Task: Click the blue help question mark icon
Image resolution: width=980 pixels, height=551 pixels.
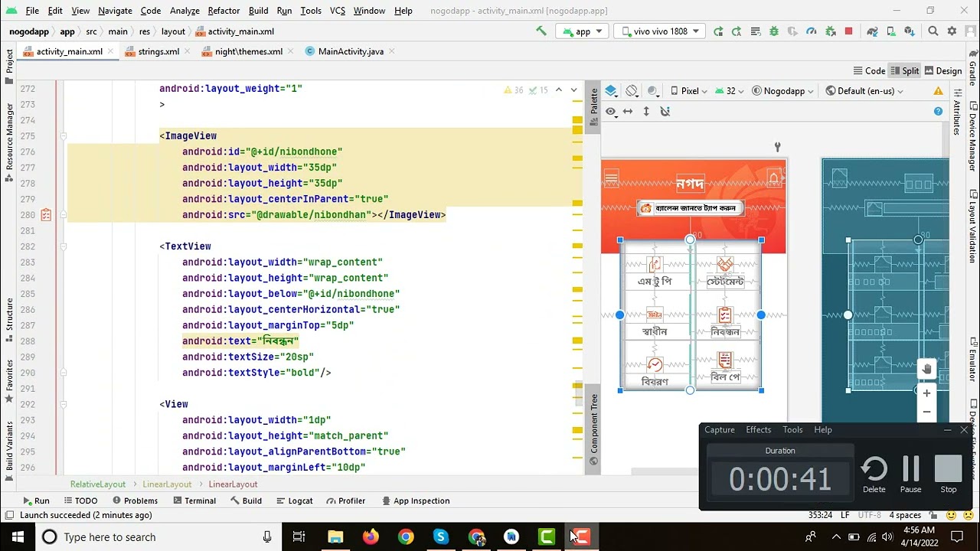Action: (x=938, y=111)
